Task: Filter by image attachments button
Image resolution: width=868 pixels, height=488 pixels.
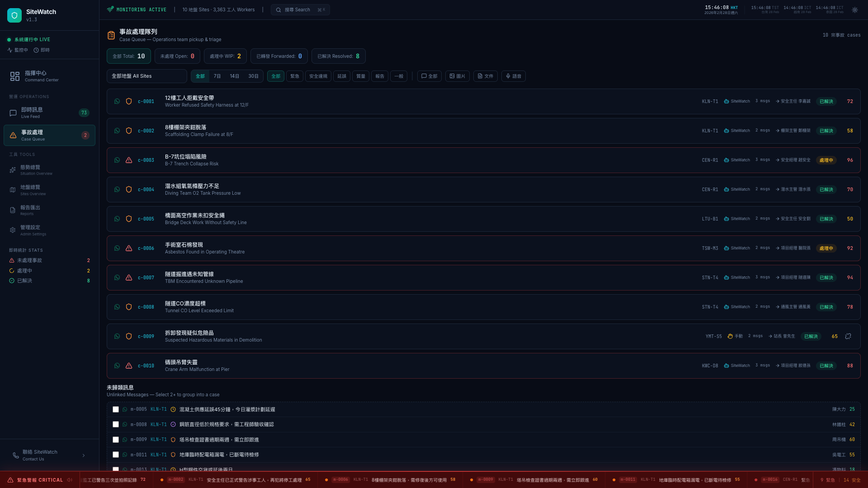Action: click(457, 76)
